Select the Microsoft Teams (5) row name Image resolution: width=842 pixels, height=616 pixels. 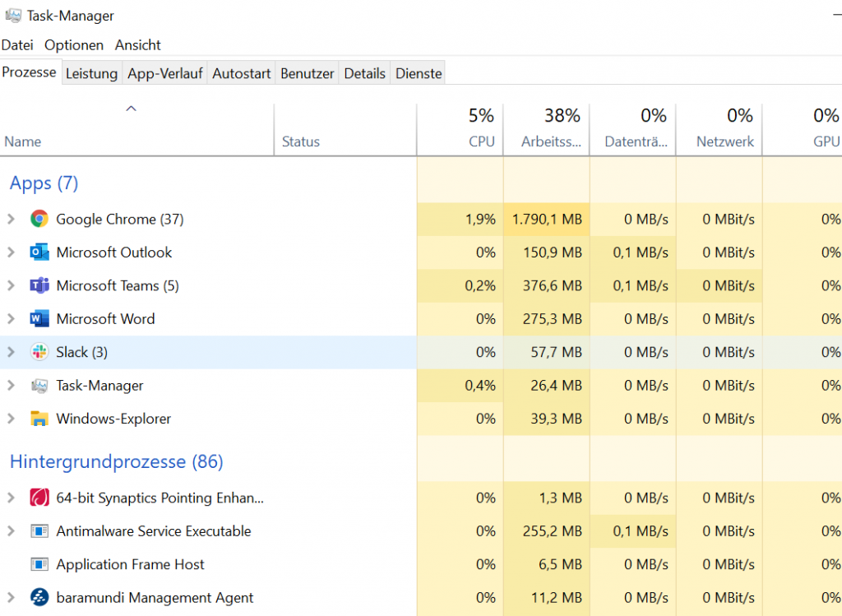pyautogui.click(x=118, y=285)
